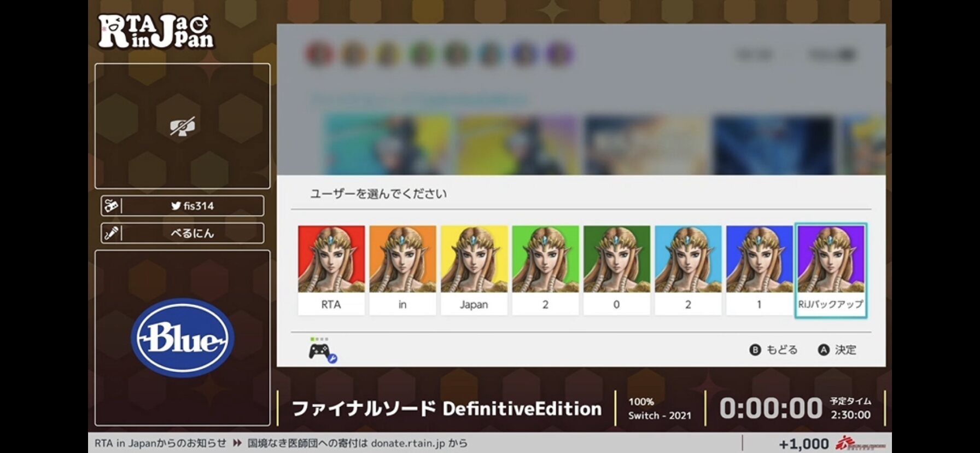Select the yellow Japan user profile
980x453 pixels.
(474, 270)
